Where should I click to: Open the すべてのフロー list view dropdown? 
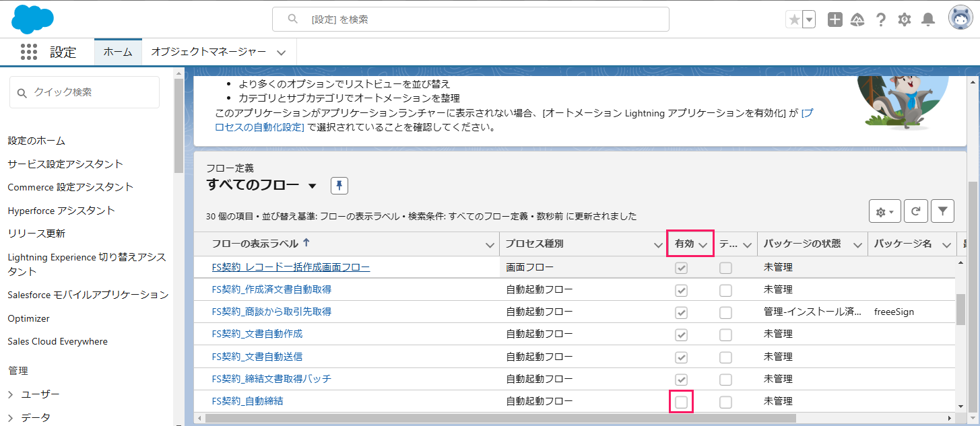tap(312, 186)
